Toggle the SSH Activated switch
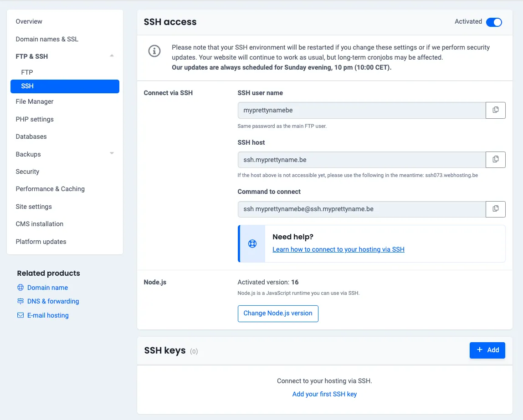This screenshot has height=420, width=523. 494,22
